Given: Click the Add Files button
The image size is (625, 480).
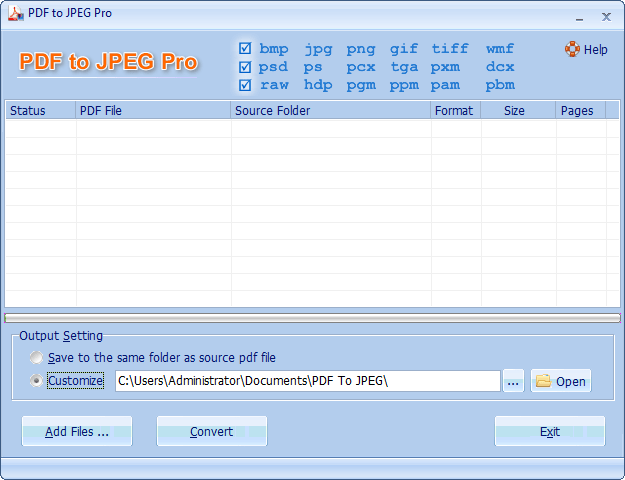Looking at the screenshot, I should 76,432.
